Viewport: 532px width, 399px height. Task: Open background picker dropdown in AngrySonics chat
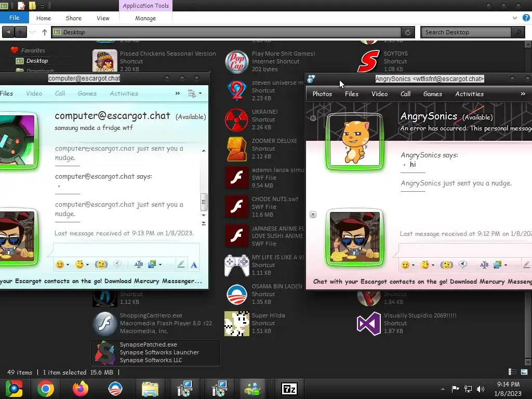(506, 265)
